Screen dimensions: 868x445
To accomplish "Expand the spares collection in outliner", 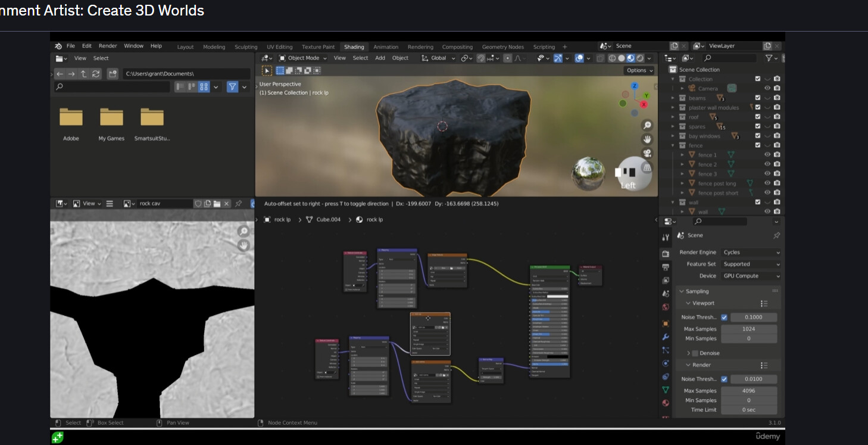I will (673, 126).
